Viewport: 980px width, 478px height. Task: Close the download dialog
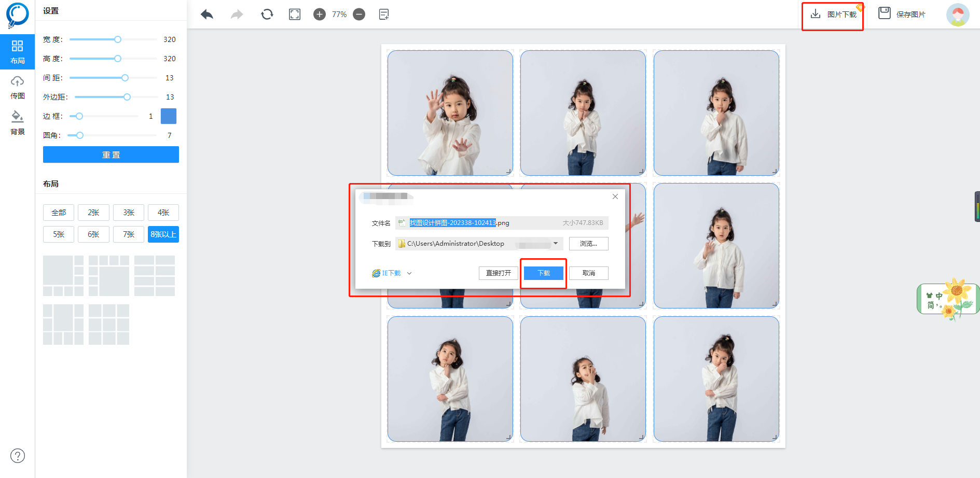coord(615,196)
